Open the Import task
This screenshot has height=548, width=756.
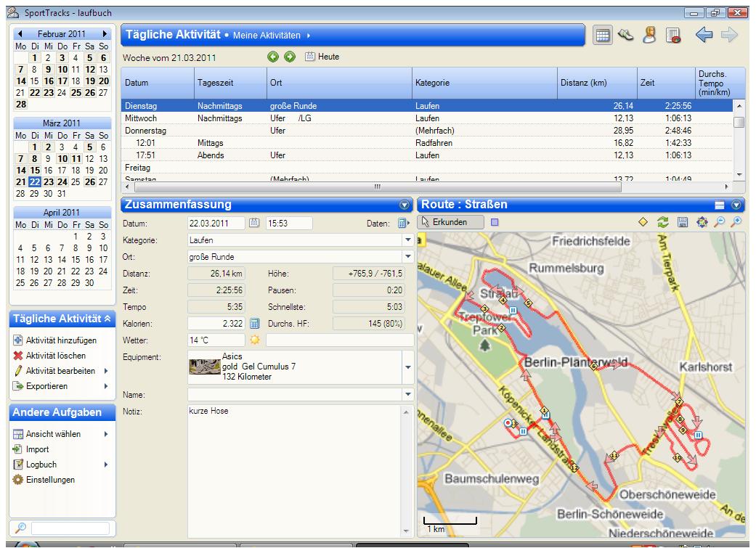coord(37,449)
